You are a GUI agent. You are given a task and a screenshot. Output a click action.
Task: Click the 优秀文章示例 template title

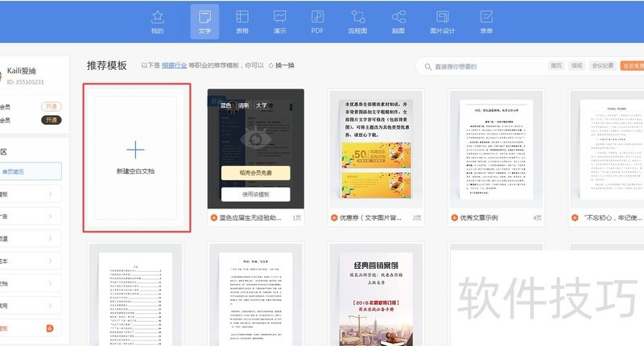click(x=479, y=217)
